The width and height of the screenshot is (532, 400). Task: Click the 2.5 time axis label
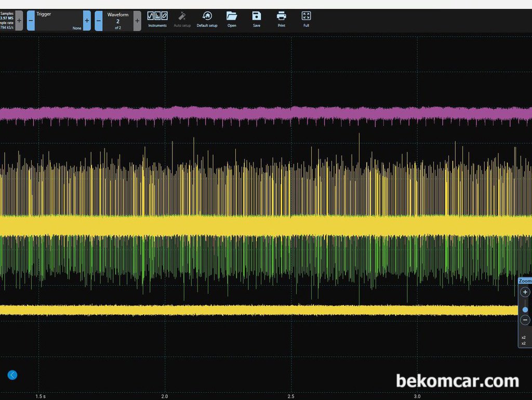point(291,396)
